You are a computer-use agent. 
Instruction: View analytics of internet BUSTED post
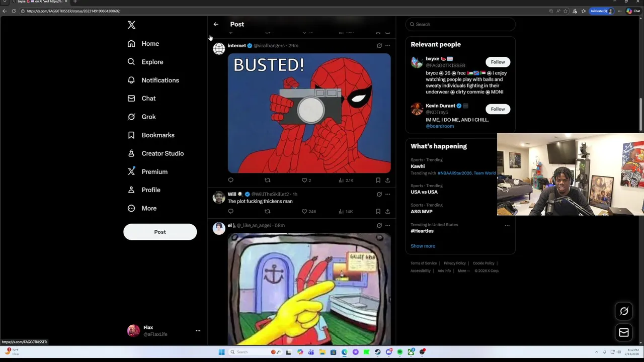(346, 180)
